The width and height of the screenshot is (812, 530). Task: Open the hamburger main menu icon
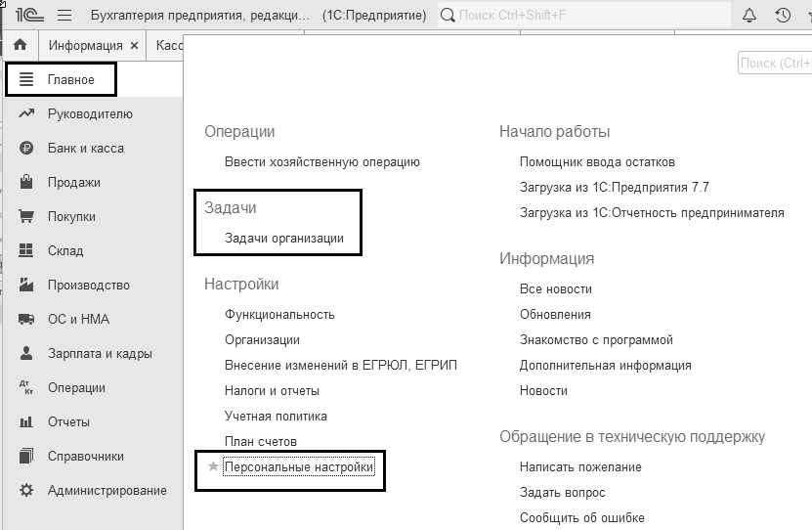pos(64,15)
